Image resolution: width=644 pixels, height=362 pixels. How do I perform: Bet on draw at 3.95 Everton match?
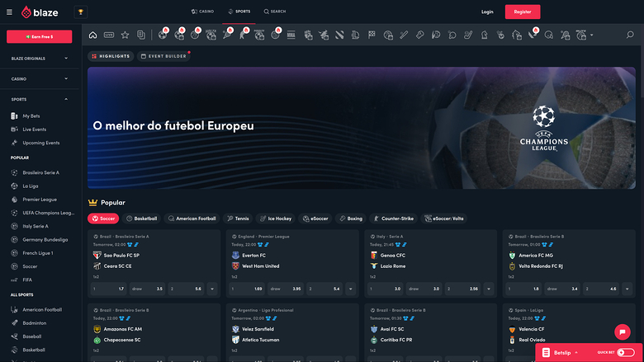[x=286, y=289]
